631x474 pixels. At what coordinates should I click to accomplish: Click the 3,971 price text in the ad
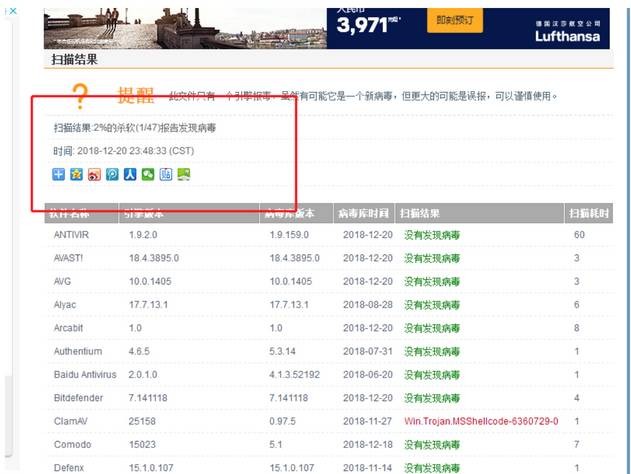coord(361,26)
